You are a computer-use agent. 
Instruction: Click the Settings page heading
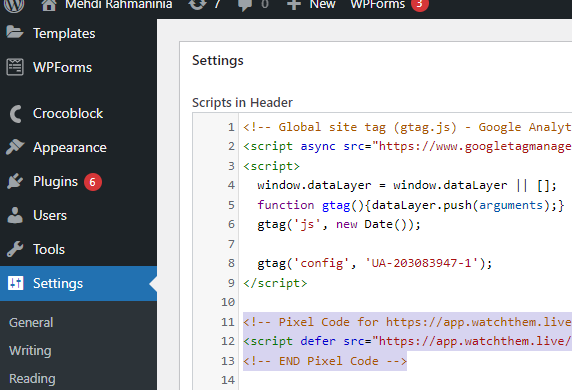(x=218, y=61)
